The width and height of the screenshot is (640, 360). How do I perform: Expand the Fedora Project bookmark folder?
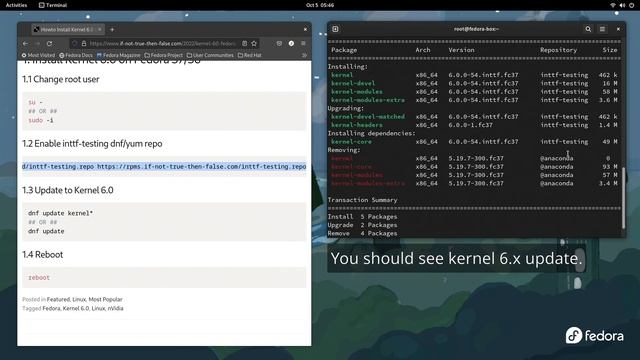coord(164,55)
